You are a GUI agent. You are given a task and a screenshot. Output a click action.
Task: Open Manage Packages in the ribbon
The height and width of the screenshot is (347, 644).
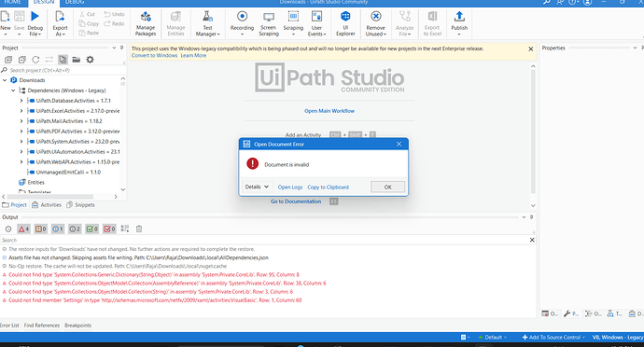tap(146, 24)
